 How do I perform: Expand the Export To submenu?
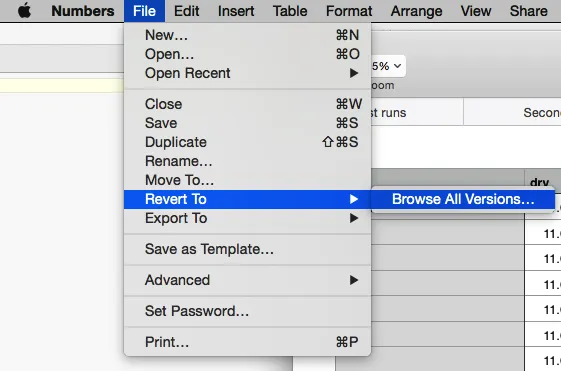(x=247, y=218)
